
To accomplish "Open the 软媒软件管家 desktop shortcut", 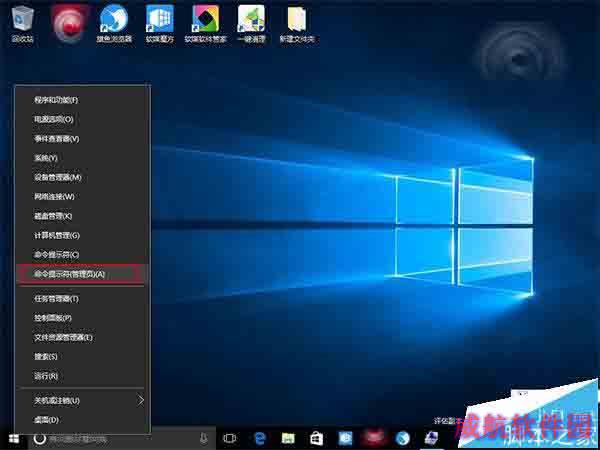I will point(205,24).
